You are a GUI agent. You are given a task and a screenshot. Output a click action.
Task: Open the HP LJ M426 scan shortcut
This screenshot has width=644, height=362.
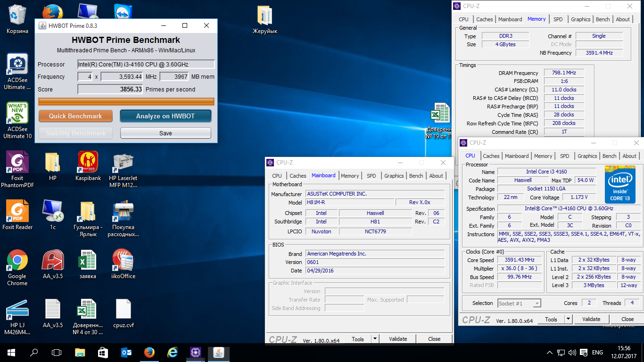point(17,316)
